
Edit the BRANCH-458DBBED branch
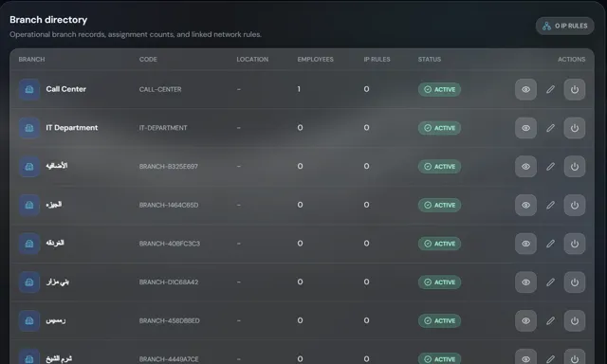coord(550,320)
